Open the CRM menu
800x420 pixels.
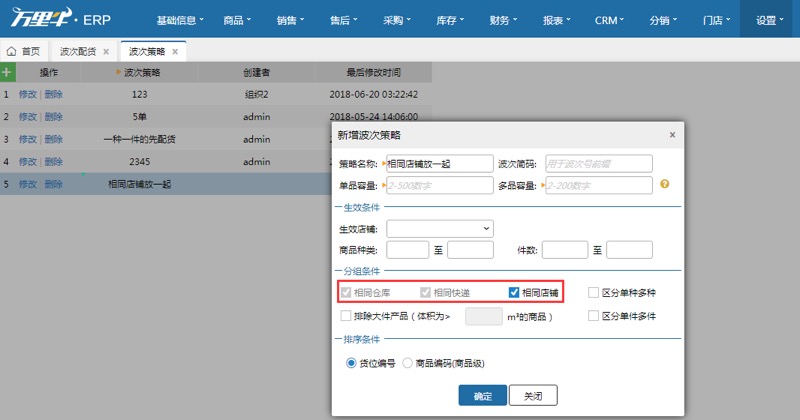click(x=609, y=20)
